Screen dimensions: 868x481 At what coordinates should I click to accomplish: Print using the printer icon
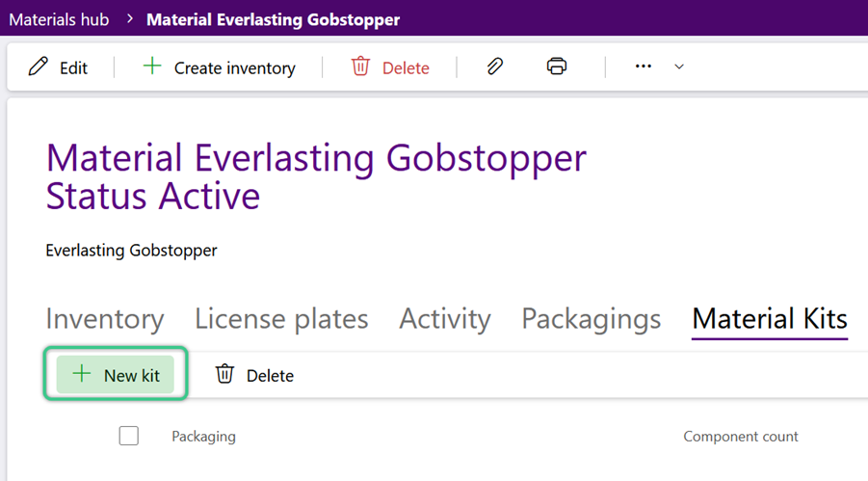click(557, 66)
